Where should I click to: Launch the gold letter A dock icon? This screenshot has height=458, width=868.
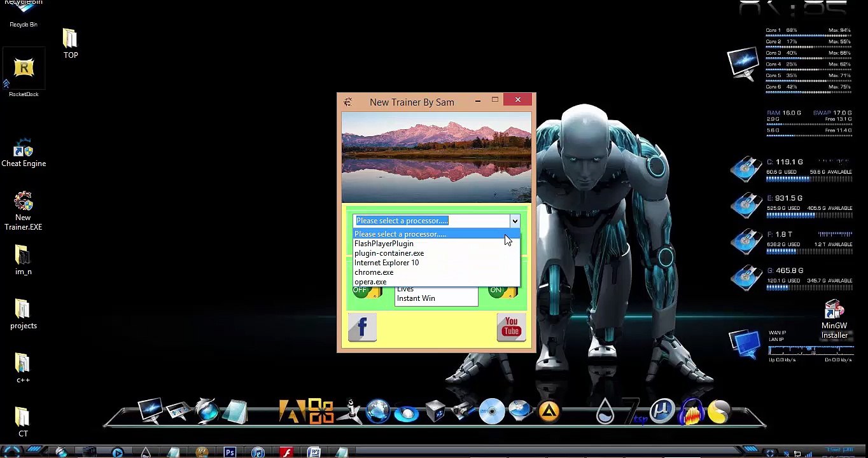click(291, 412)
